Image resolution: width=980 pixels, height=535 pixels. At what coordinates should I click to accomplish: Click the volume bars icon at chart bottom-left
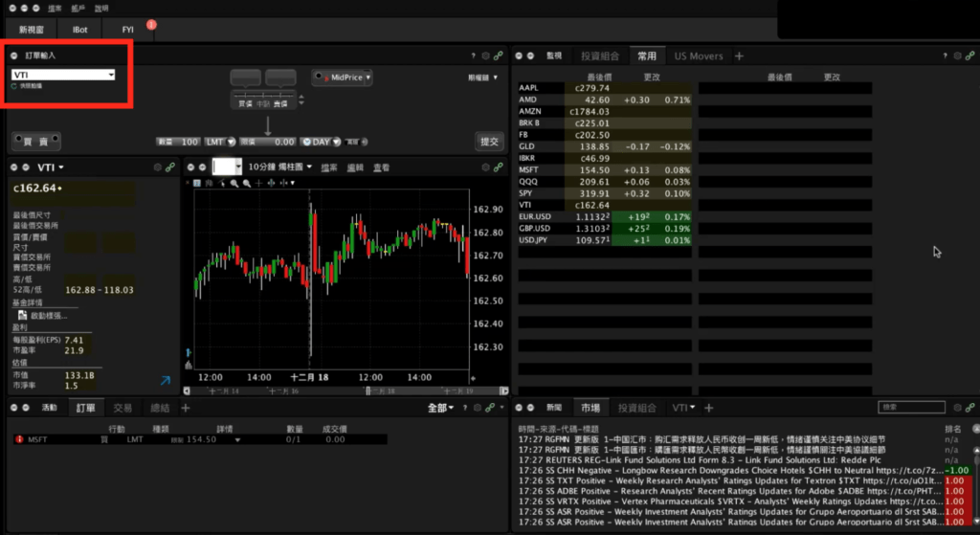pyautogui.click(x=189, y=365)
